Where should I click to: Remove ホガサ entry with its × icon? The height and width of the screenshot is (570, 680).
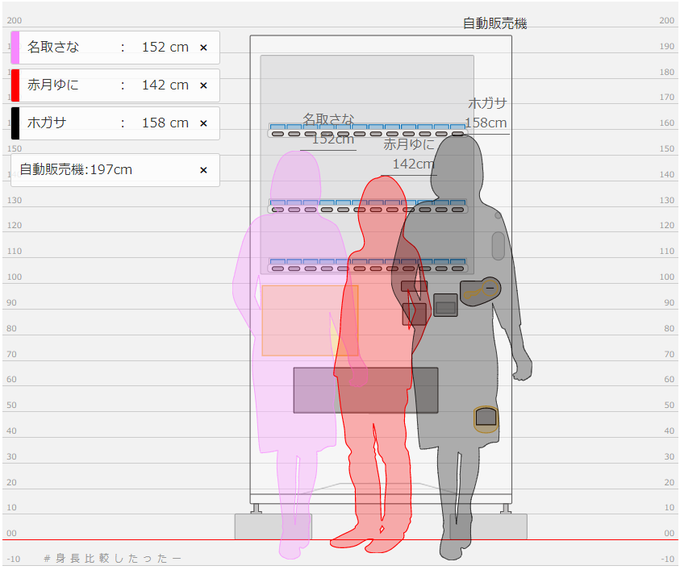point(203,123)
